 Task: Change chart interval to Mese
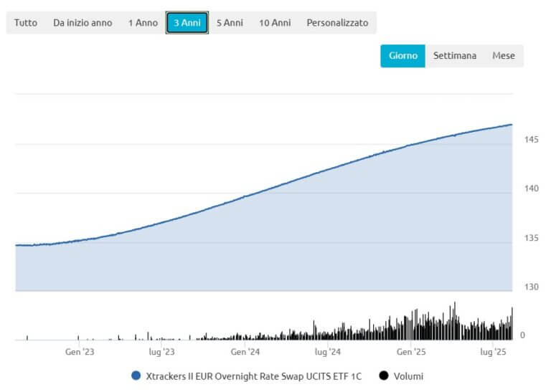(503, 56)
